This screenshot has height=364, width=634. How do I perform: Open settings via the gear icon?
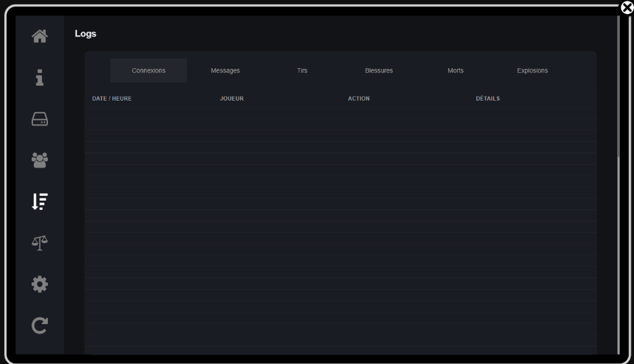[x=40, y=284]
